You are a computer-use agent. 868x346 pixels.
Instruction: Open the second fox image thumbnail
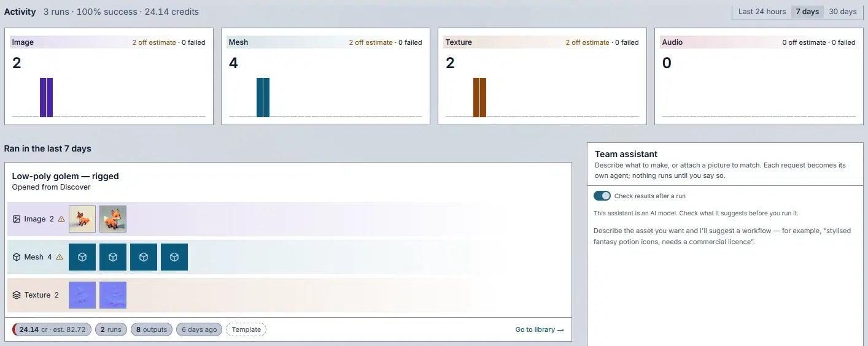[x=113, y=219]
